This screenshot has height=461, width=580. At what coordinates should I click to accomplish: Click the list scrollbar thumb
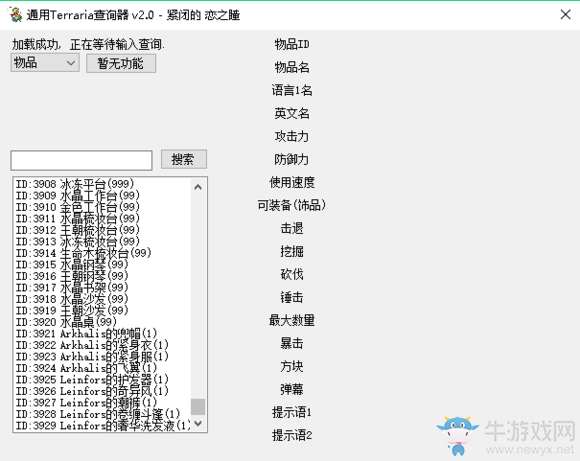(198, 407)
